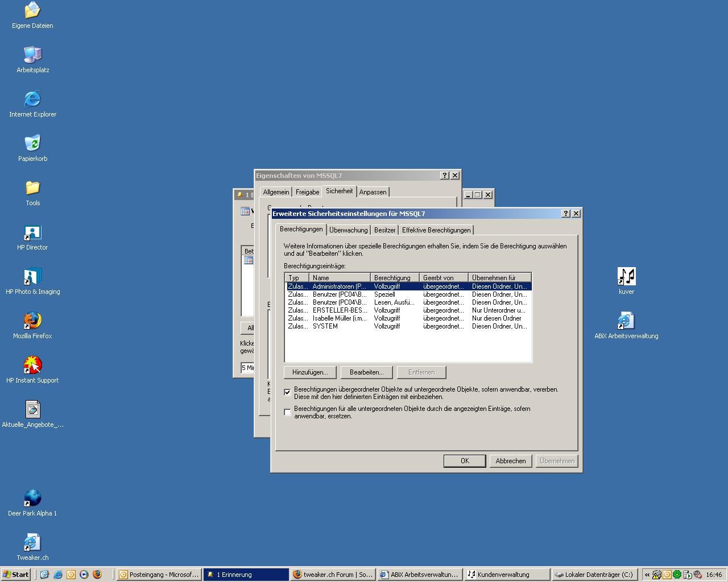
Task: Open the Papierkorb recycle bin icon
Action: click(32, 144)
